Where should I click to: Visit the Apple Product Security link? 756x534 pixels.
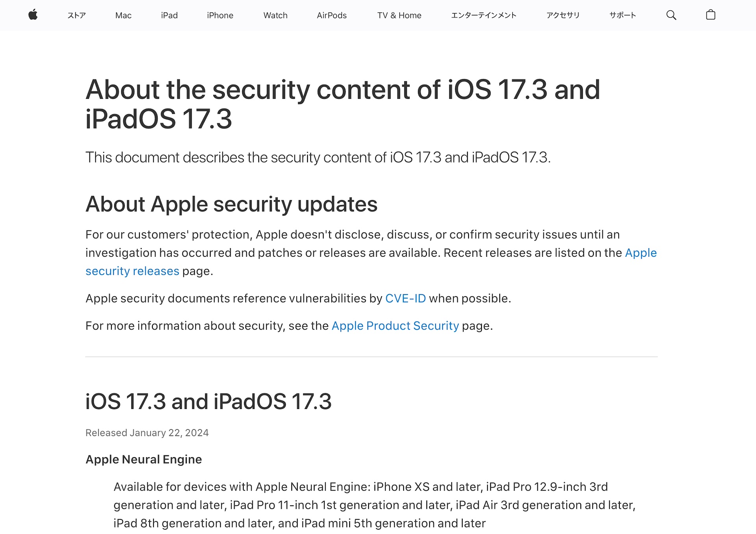(x=395, y=326)
